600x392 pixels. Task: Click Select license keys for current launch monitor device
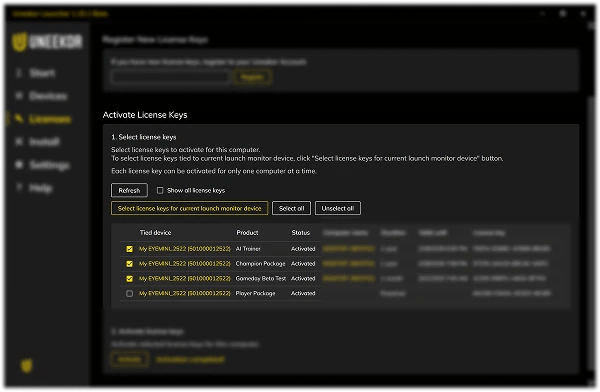189,208
